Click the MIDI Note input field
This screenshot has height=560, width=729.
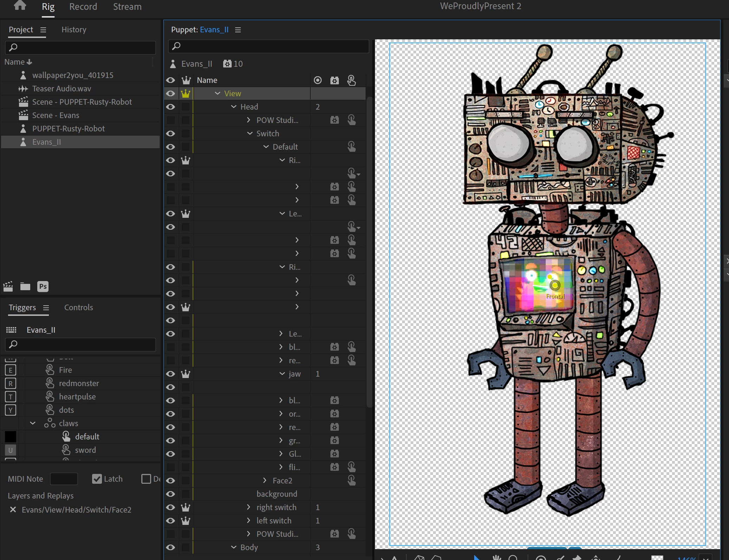64,479
